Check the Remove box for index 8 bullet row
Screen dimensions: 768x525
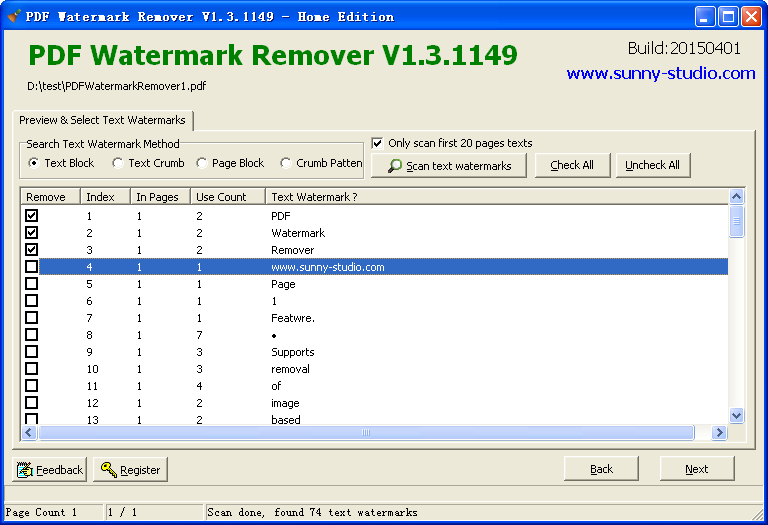point(31,334)
